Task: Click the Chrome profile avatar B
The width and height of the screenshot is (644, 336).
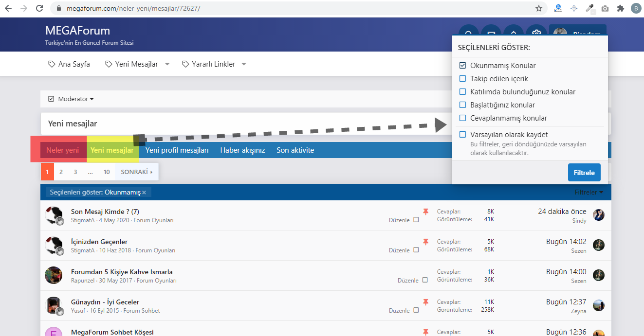Action: click(636, 8)
